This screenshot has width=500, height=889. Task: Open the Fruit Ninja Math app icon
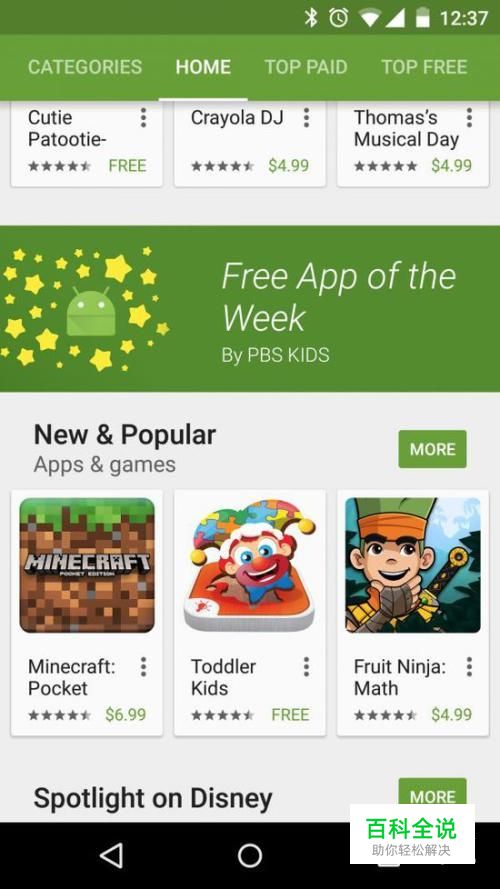(x=413, y=565)
